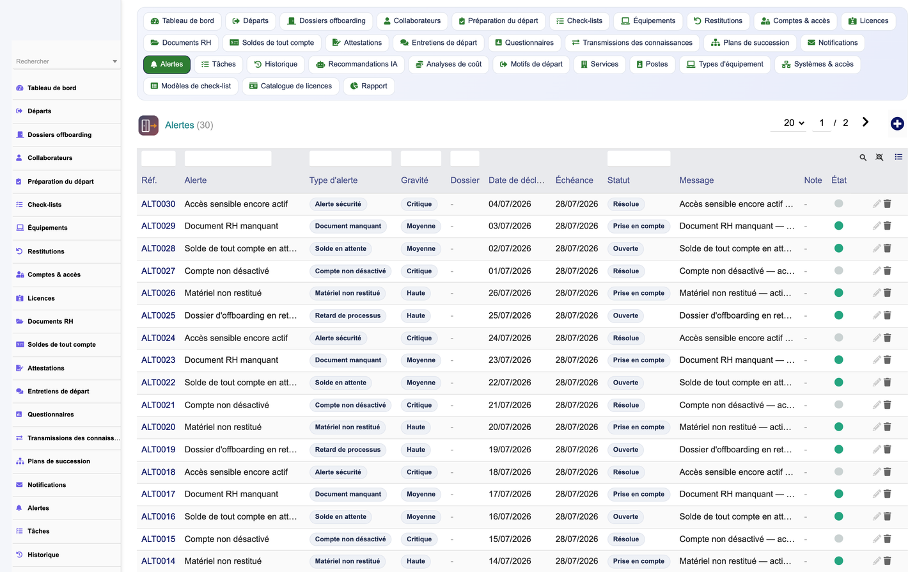Edit alert ALT0028 pencil icon
The image size is (924, 572).
(877, 248)
